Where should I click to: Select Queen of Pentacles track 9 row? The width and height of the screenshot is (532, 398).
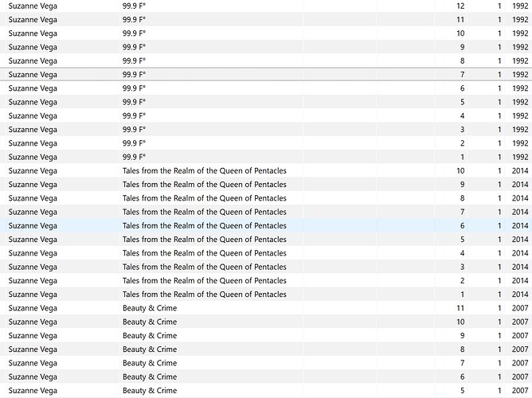click(x=266, y=185)
